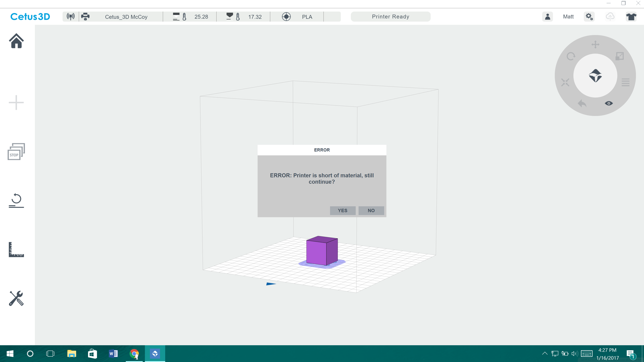This screenshot has width=644, height=362.
Task: Click the Home icon in the sidebar
Action: click(x=16, y=41)
